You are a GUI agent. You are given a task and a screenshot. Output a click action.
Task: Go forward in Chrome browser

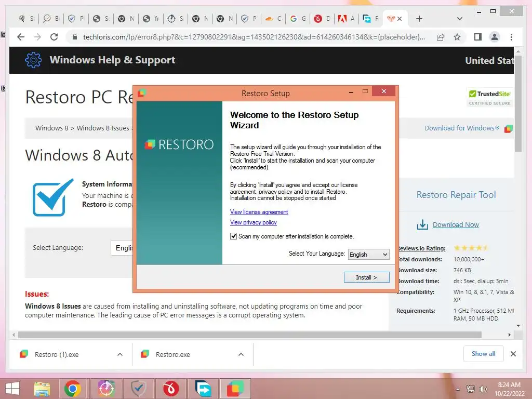37,37
